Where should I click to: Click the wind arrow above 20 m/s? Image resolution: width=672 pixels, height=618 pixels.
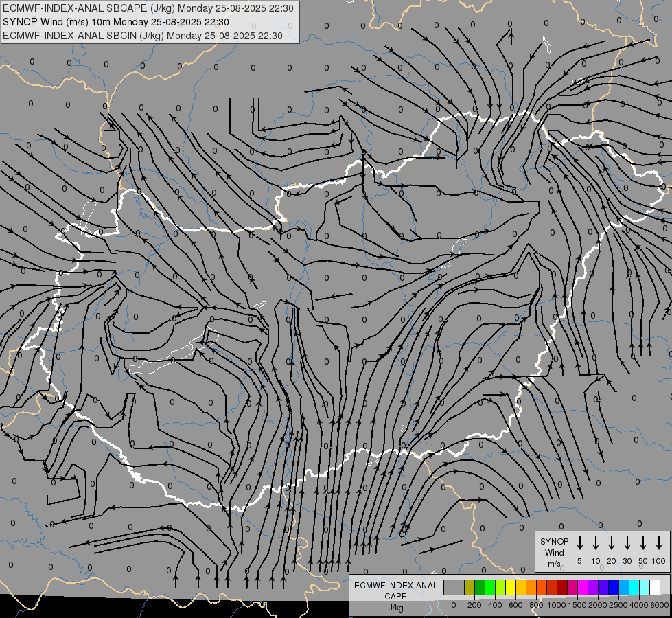tap(611, 543)
